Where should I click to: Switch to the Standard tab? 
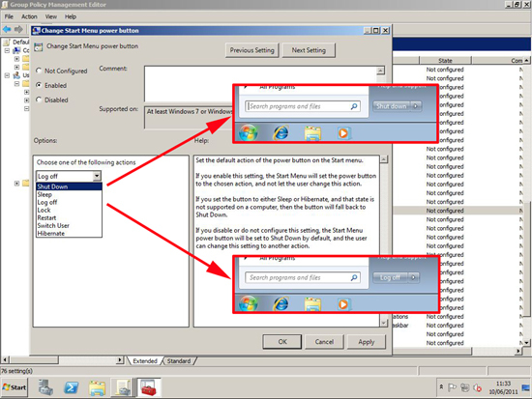click(179, 361)
